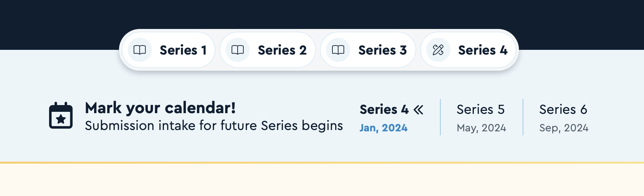
Task: Click the book icon beside Series 3
Action: click(x=338, y=50)
